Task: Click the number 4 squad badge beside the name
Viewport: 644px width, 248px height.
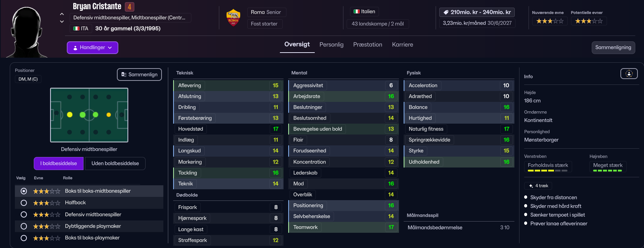Action: [x=129, y=7]
